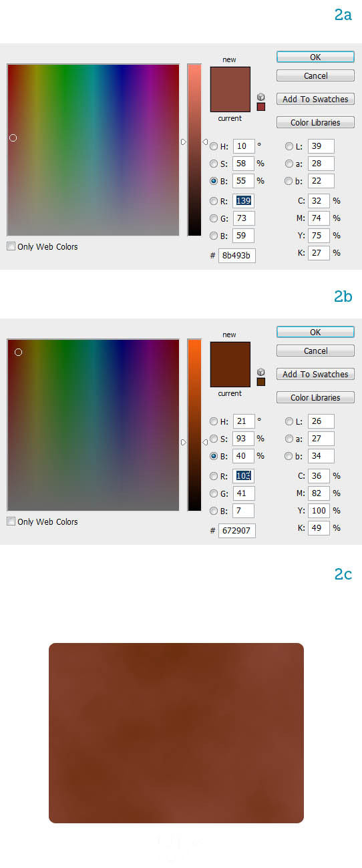Click the R value field showing 139
Viewport: 362px width, 868px height.
(244, 201)
